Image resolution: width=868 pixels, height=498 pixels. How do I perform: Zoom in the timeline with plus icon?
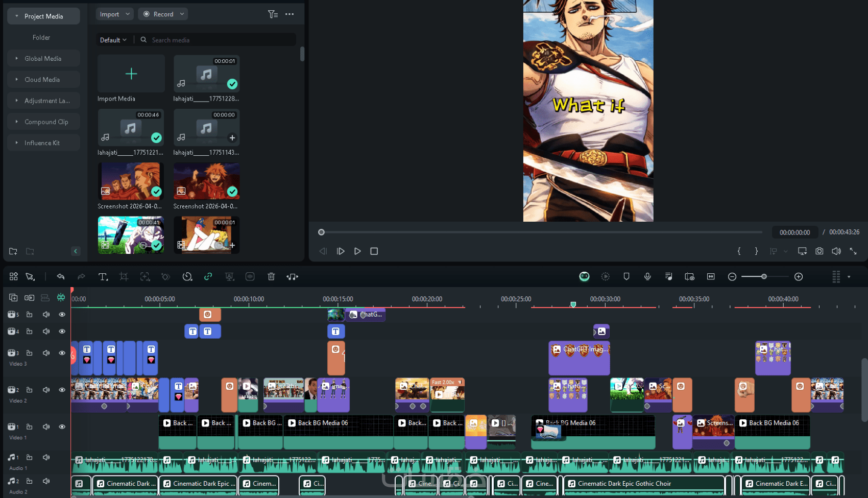[x=799, y=277]
